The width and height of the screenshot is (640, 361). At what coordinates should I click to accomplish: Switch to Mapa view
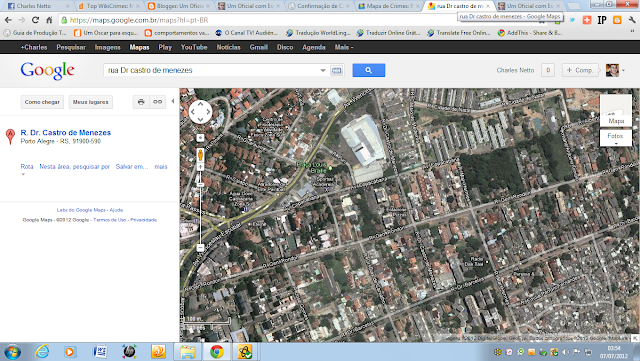(616, 111)
